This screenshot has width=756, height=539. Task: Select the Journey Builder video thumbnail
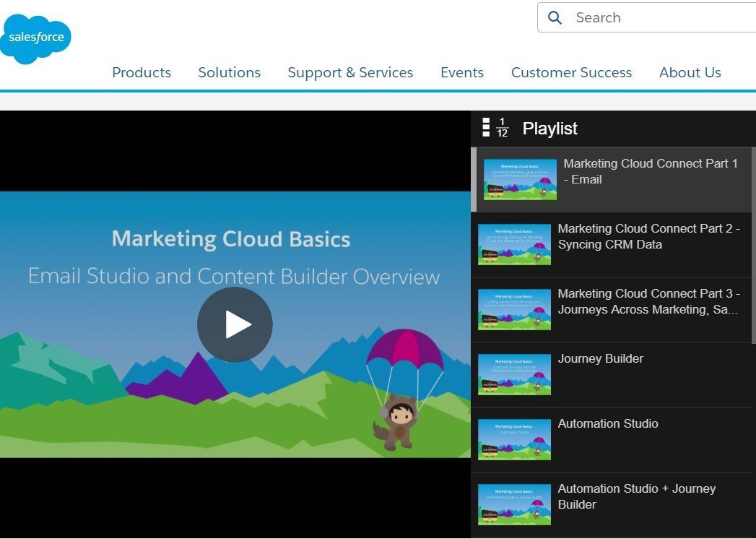pyautogui.click(x=514, y=374)
